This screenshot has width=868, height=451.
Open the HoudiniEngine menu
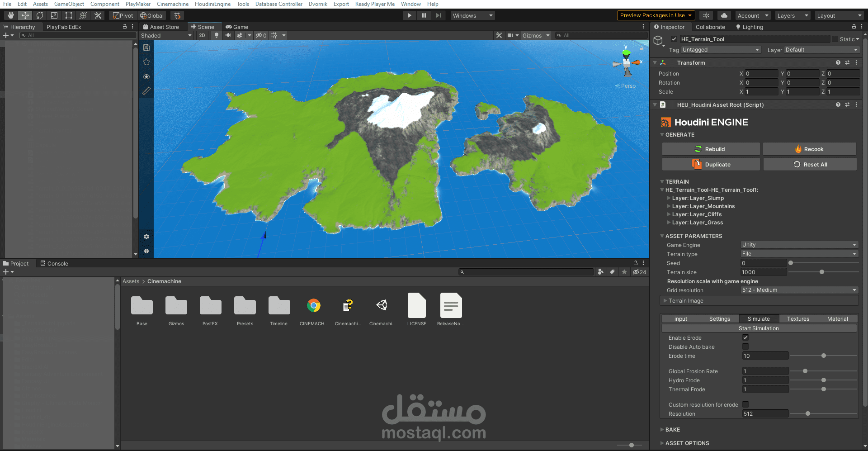coord(212,4)
